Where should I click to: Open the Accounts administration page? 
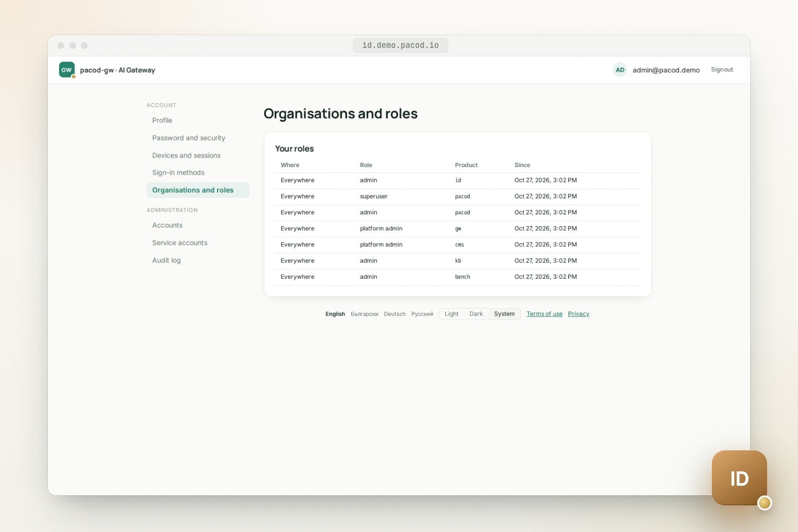pyautogui.click(x=167, y=225)
